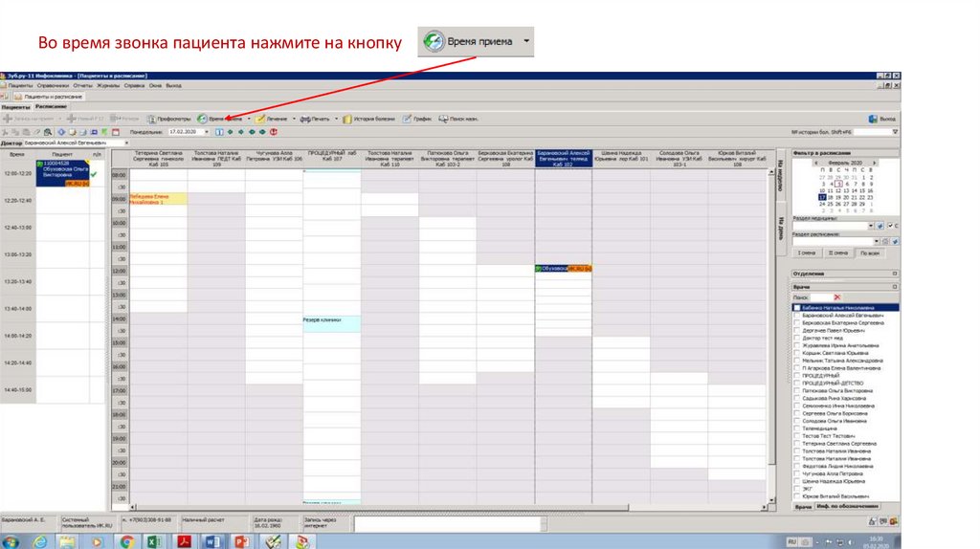The height and width of the screenshot is (549, 980).
Task: Toggle the C checkbox near Раздел медицины
Action: (x=890, y=226)
